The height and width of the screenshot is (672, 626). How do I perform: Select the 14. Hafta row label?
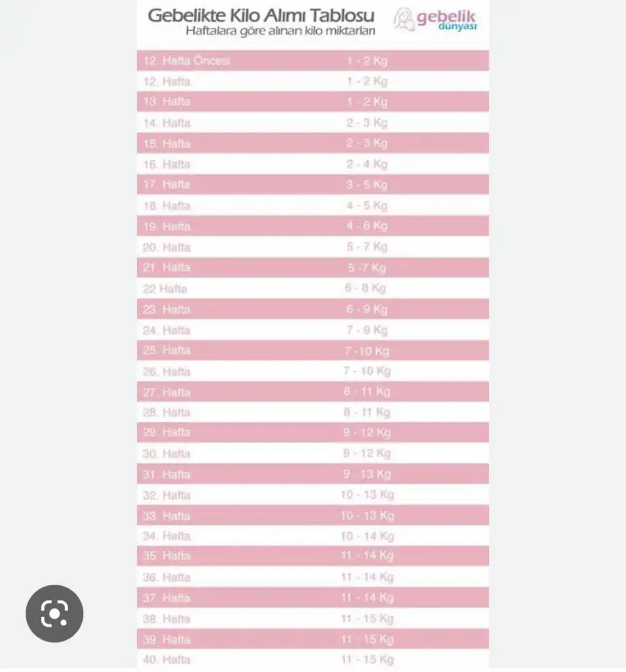point(167,123)
